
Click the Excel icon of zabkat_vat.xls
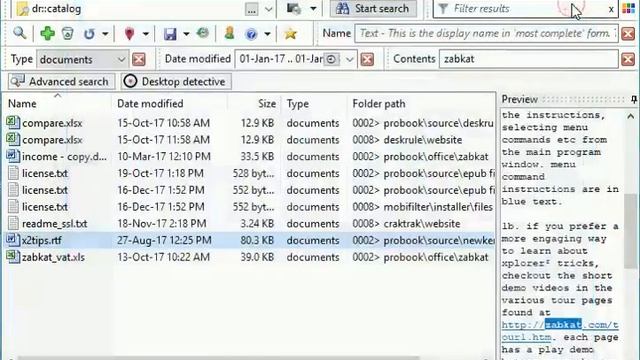(13, 256)
